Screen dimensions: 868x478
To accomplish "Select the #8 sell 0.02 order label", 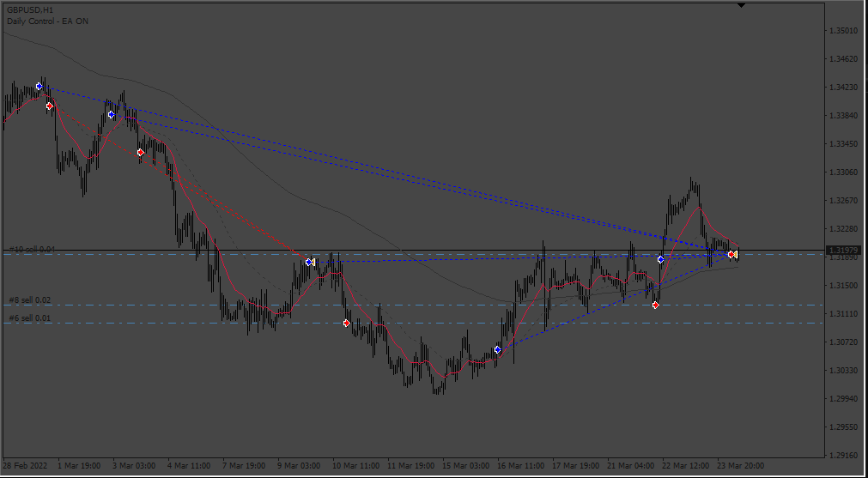I will pos(30,300).
